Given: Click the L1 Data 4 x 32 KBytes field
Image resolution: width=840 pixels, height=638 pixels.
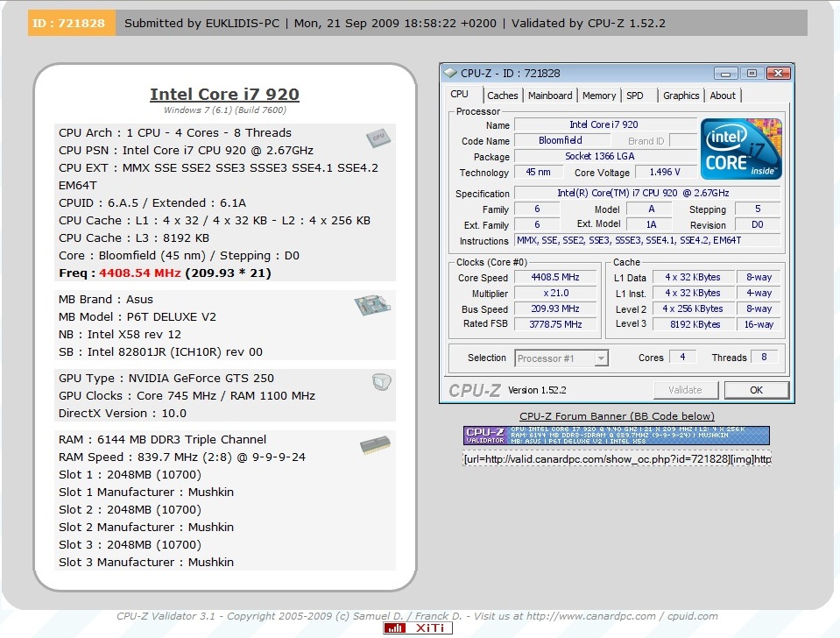Looking at the screenshot, I should pyautogui.click(x=693, y=277).
